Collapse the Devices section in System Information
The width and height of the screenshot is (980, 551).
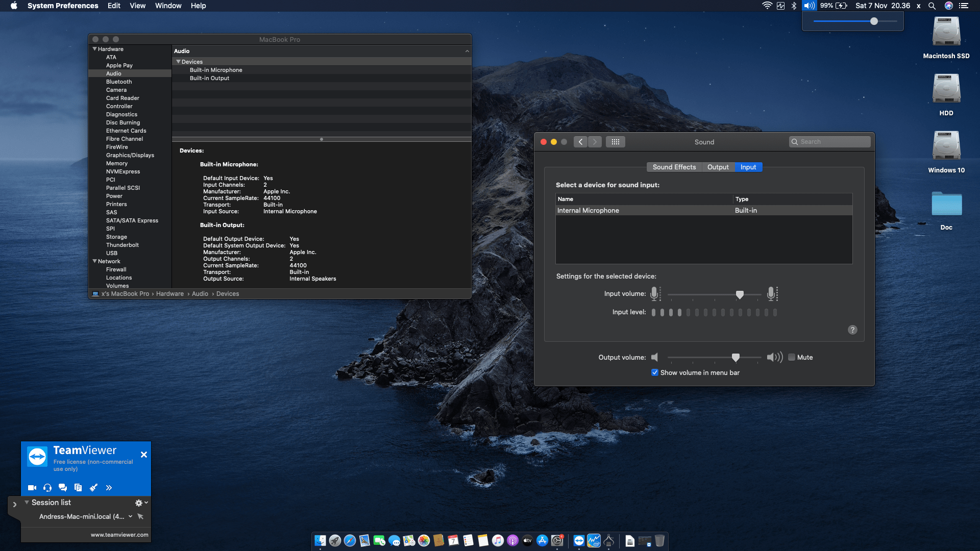pos(179,61)
